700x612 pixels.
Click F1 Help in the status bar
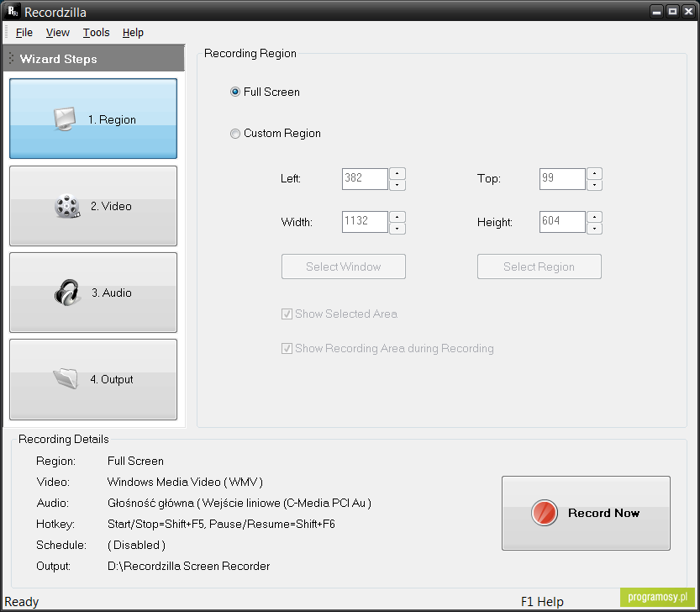click(542, 602)
